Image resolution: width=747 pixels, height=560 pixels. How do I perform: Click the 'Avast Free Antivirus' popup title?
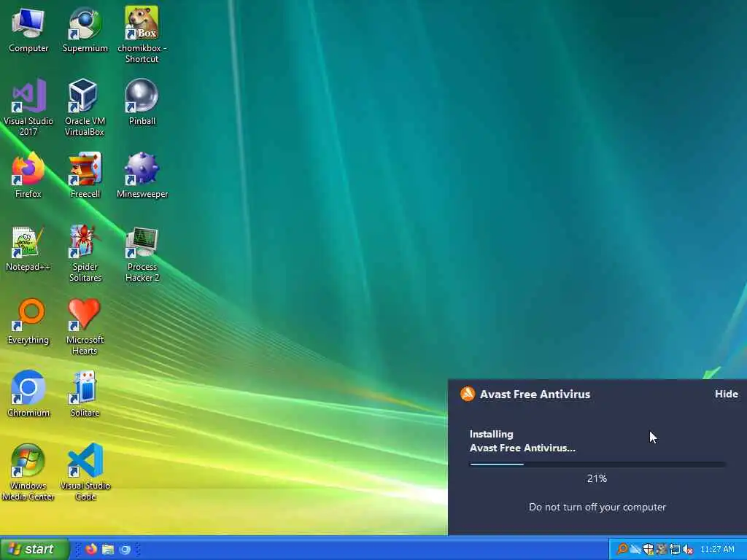pos(535,394)
